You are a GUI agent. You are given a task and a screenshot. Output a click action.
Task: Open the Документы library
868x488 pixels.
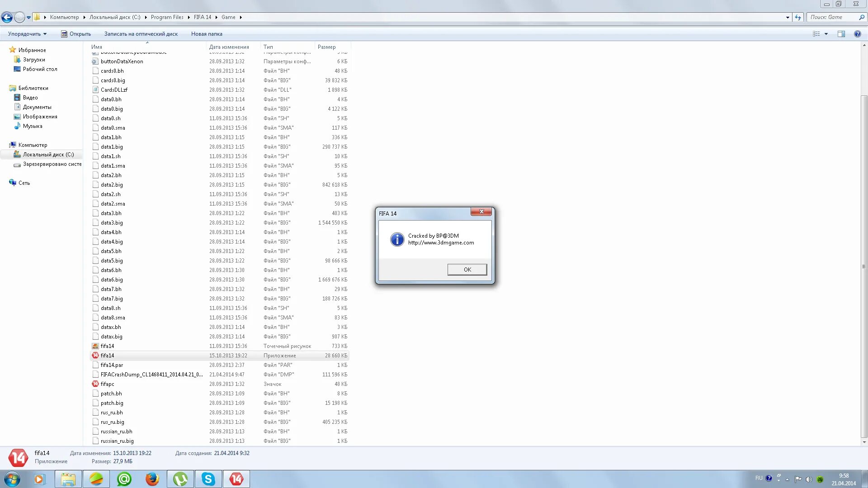coord(37,107)
